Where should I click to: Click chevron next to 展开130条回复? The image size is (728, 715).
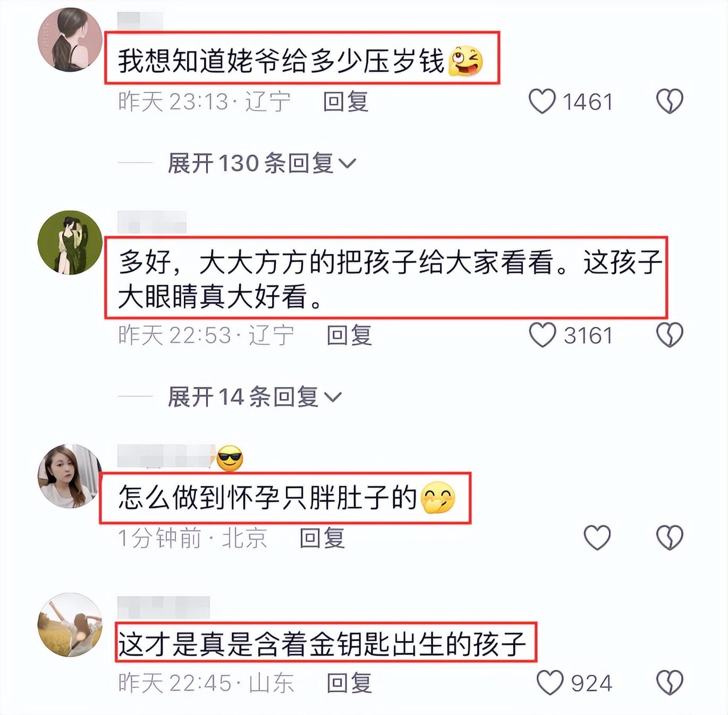click(347, 164)
